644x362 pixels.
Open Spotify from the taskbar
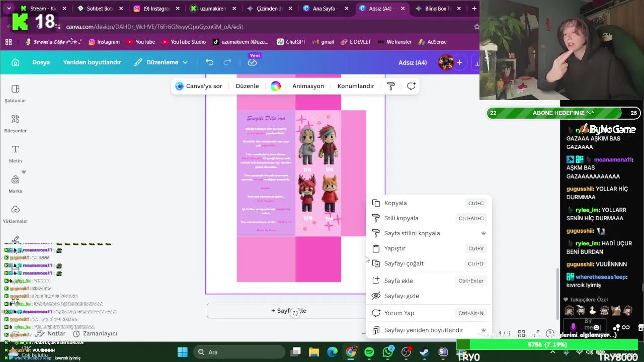pyautogui.click(x=369, y=352)
